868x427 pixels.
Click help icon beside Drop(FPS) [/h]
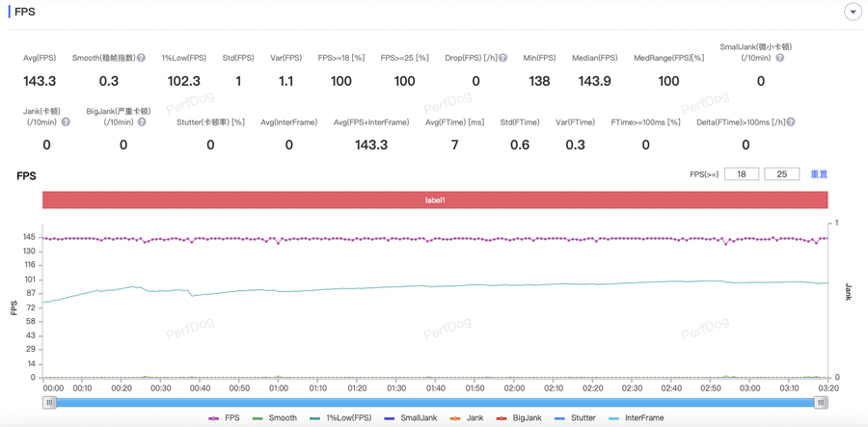[x=503, y=58]
